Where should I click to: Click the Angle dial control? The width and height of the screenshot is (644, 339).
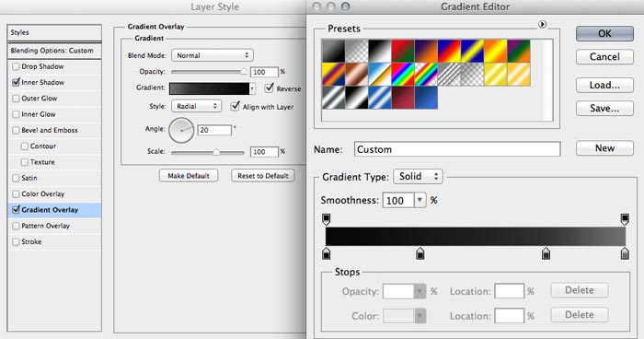[x=181, y=130]
